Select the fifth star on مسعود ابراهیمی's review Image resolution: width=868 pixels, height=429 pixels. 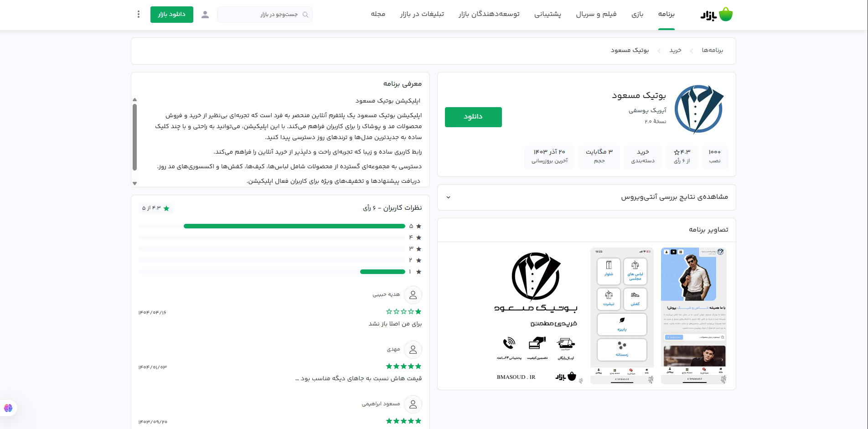(x=388, y=421)
